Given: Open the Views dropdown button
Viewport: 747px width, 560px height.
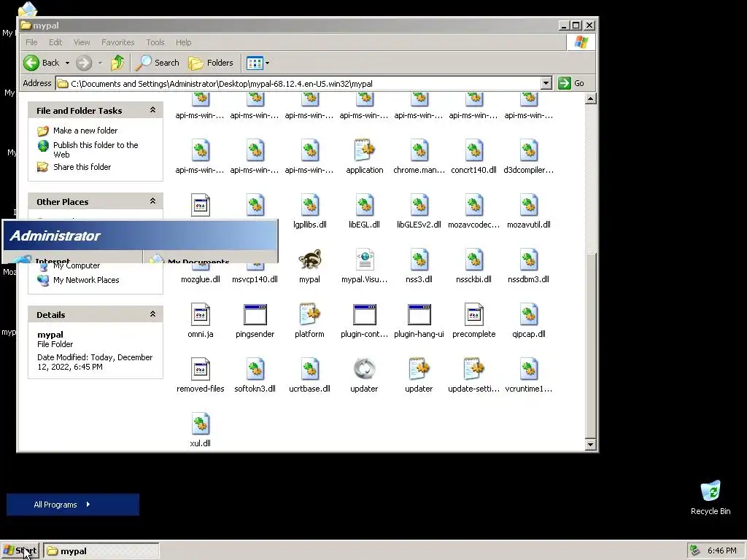Looking at the screenshot, I should [258, 63].
